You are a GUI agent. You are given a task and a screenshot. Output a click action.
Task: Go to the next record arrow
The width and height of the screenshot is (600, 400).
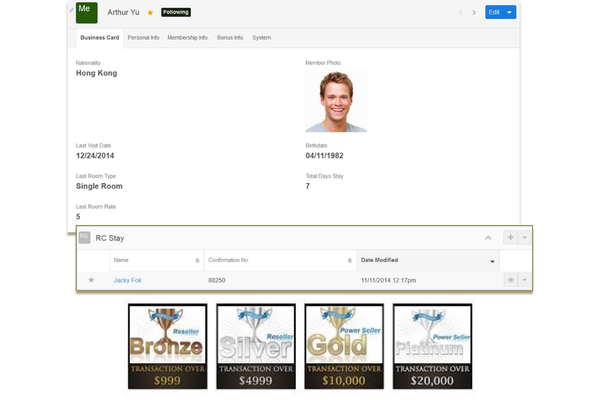474,13
